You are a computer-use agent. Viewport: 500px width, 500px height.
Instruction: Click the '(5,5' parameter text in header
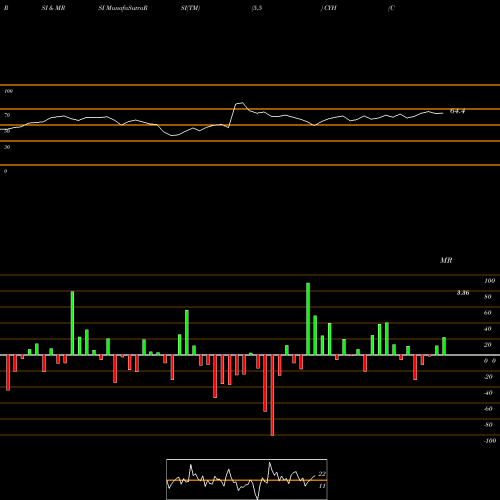click(257, 8)
